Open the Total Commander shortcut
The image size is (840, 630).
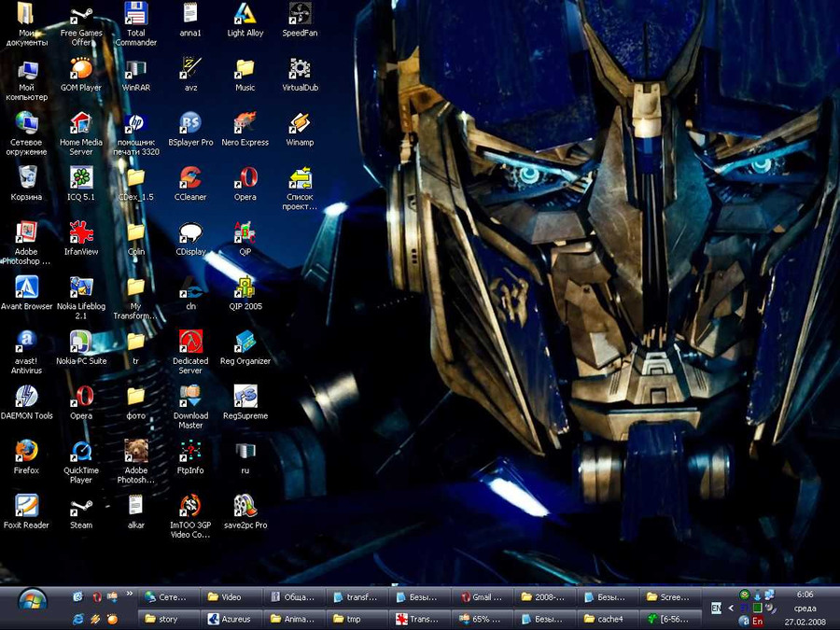click(x=136, y=23)
